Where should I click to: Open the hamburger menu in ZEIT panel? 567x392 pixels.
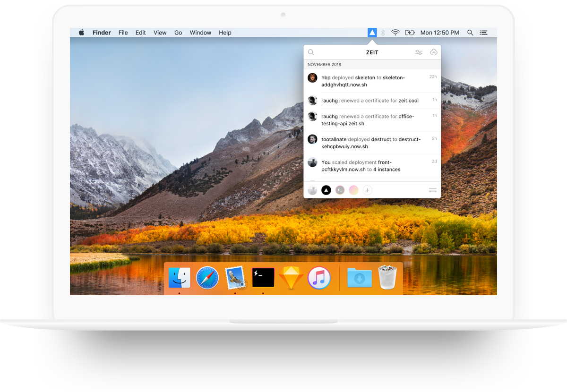click(x=432, y=190)
